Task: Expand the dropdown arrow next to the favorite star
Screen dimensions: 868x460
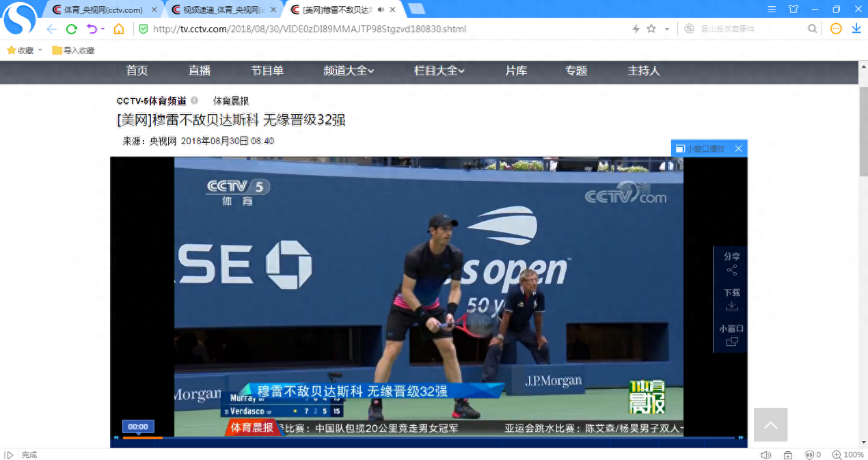Action: [x=667, y=29]
